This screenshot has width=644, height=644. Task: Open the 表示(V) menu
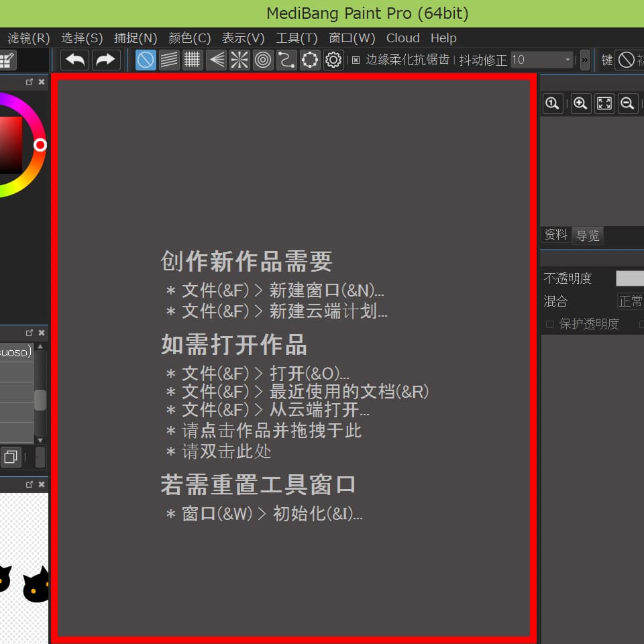coord(243,38)
